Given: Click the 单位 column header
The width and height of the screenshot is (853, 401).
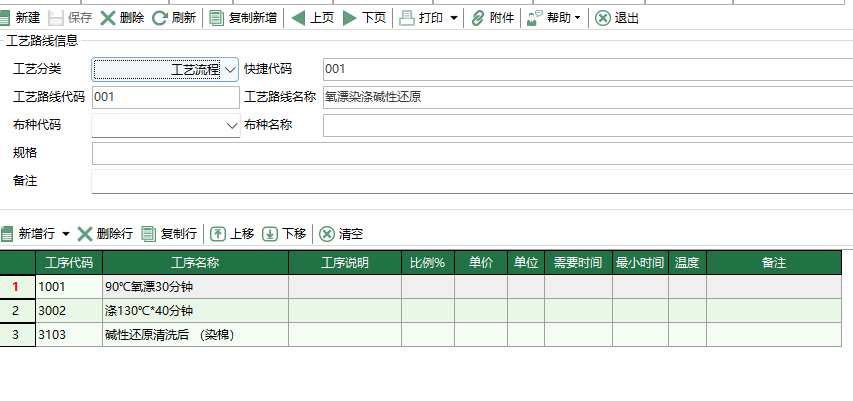Looking at the screenshot, I should pyautogui.click(x=526, y=263).
